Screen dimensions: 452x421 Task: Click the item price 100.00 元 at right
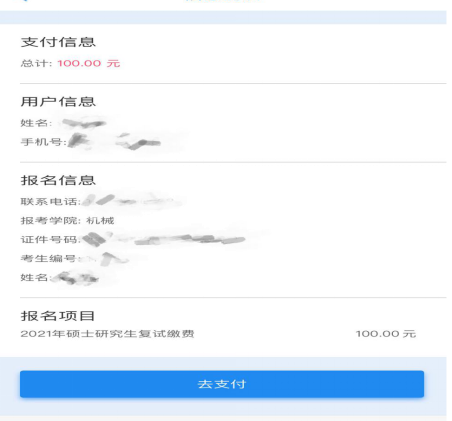point(386,334)
